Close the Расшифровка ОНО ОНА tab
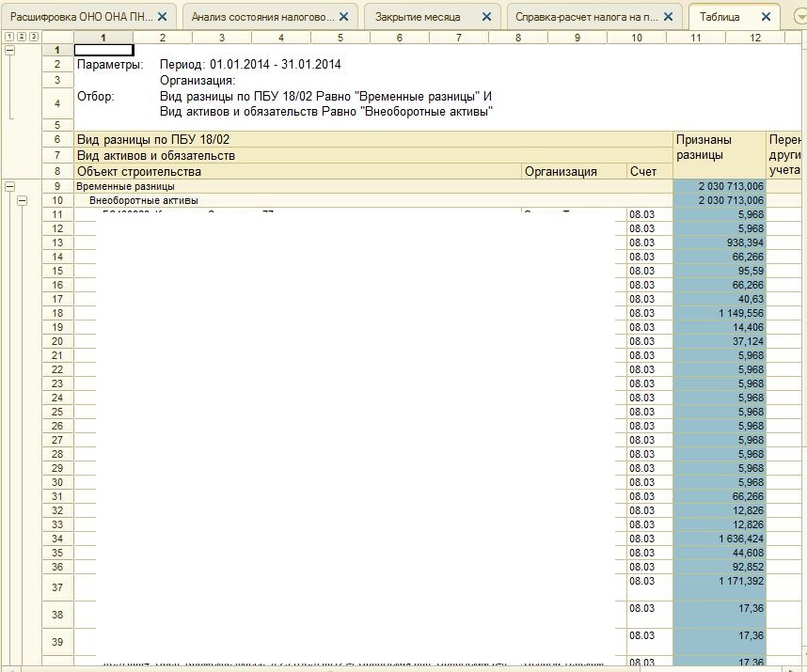 click(162, 17)
